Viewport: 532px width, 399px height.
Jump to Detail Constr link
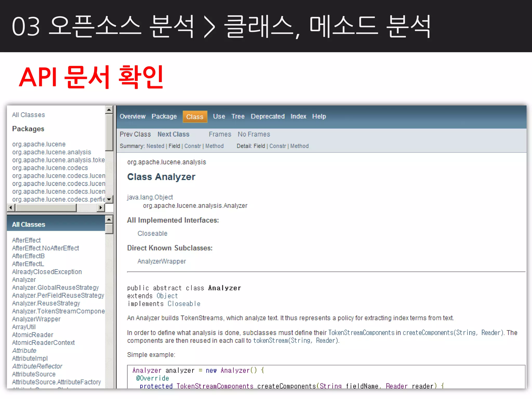coord(278,146)
